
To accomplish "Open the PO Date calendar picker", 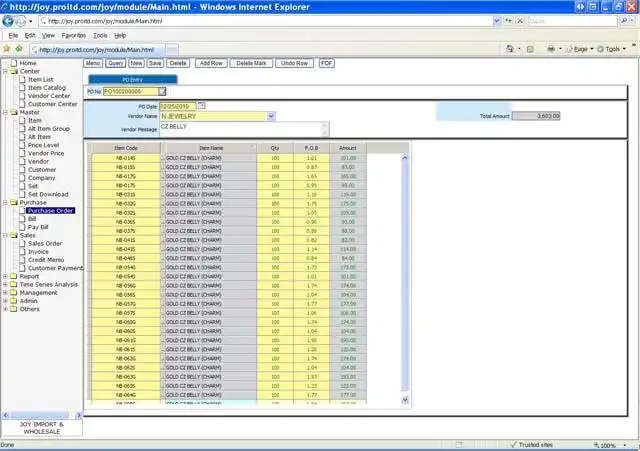I will (202, 106).
